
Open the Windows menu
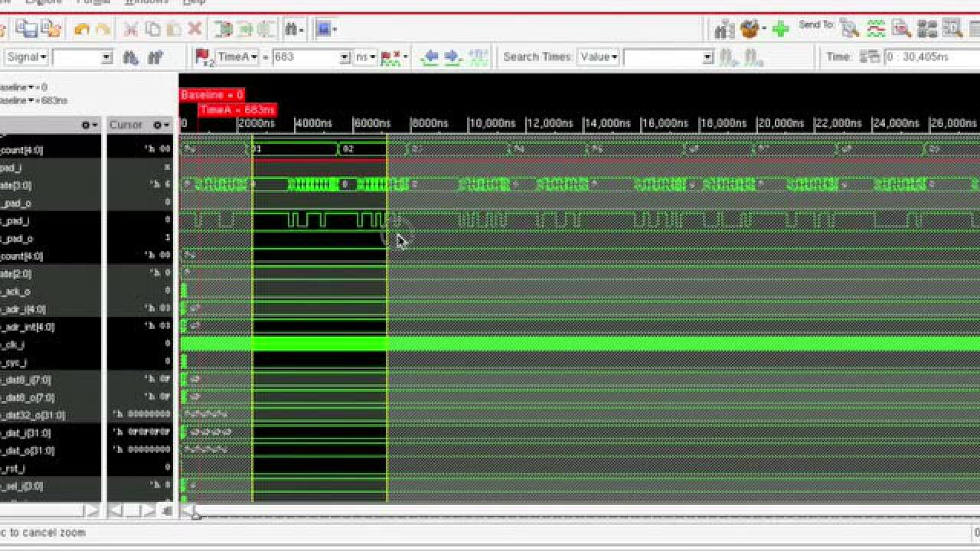pos(145,2)
